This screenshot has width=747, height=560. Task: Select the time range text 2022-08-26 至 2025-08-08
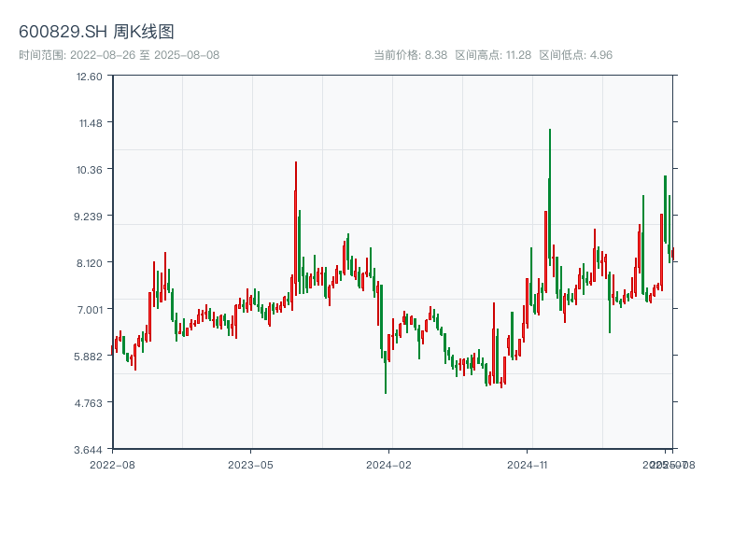[145, 55]
